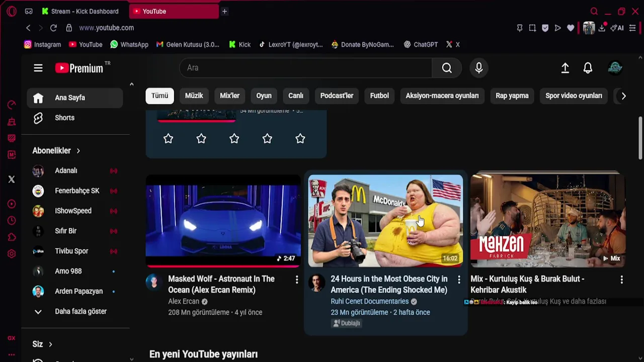The width and height of the screenshot is (644, 362).
Task: Click the page vertical scrollbar
Action: click(640, 139)
